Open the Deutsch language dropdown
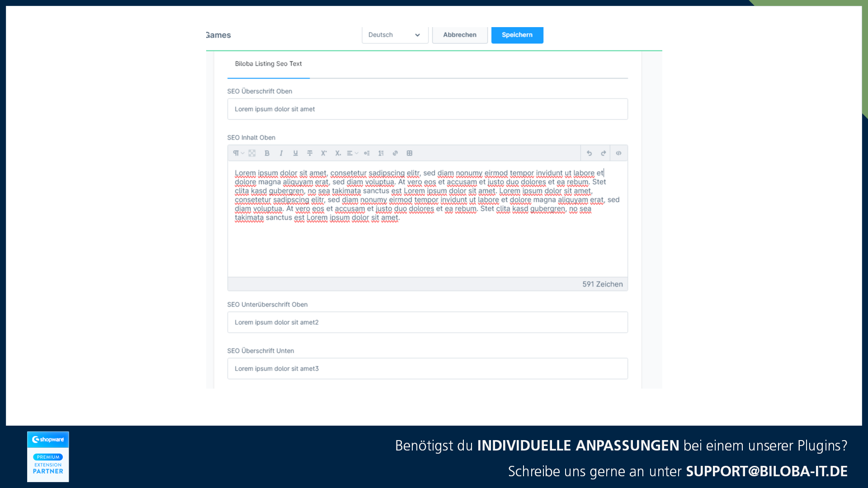 click(395, 35)
